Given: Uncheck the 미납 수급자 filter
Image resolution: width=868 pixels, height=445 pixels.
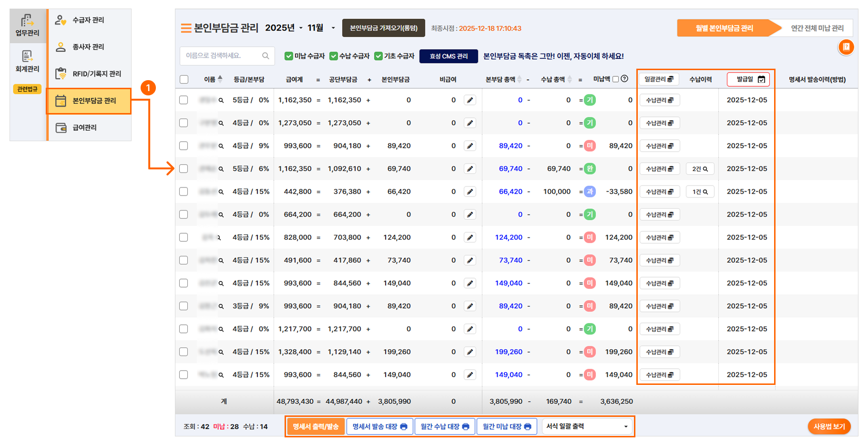Looking at the screenshot, I should point(288,56).
